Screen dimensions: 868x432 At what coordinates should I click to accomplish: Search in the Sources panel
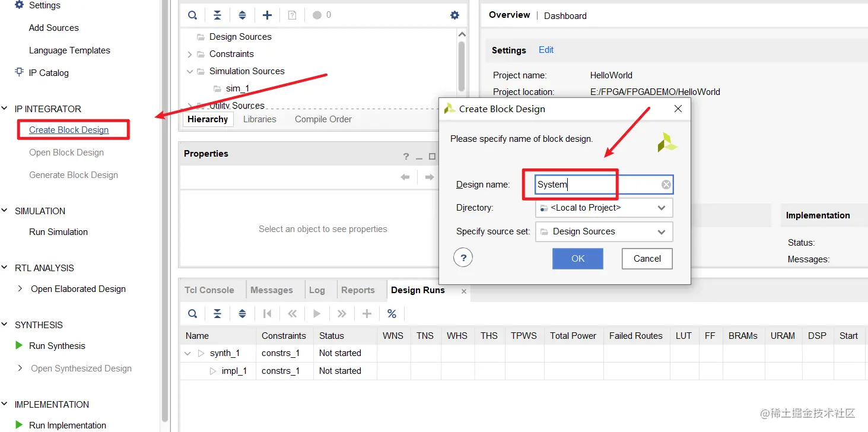point(192,15)
